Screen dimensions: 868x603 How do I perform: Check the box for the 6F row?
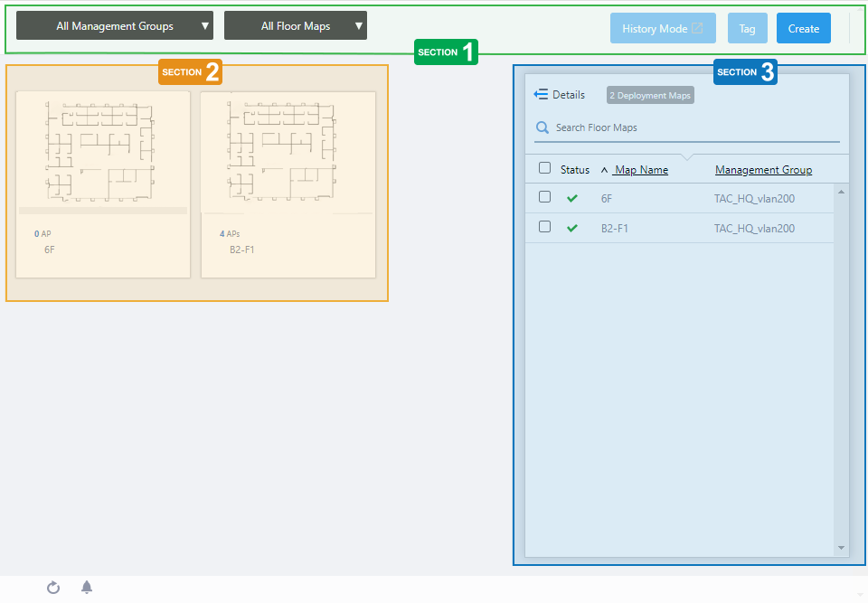point(544,196)
